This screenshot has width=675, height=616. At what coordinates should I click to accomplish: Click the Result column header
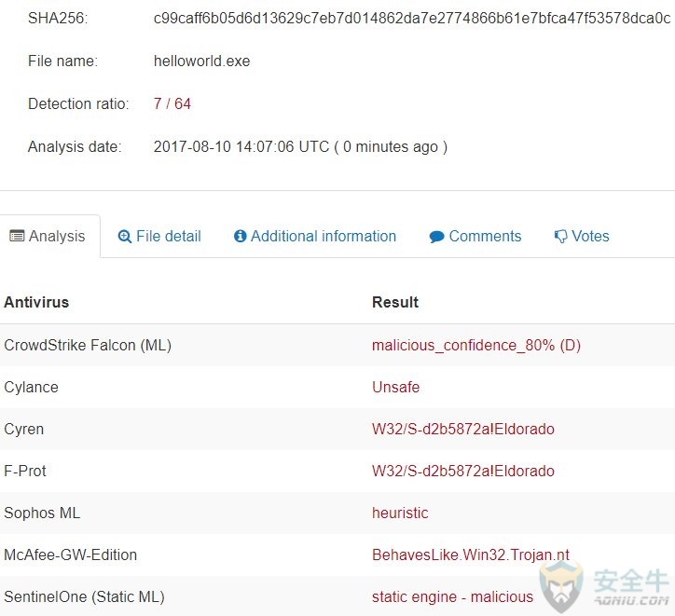click(x=395, y=302)
